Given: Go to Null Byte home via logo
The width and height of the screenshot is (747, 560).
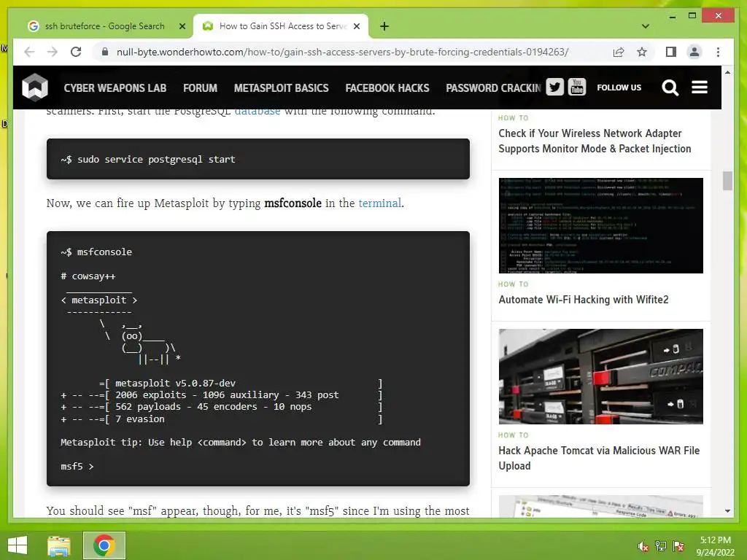Looking at the screenshot, I should click(35, 87).
